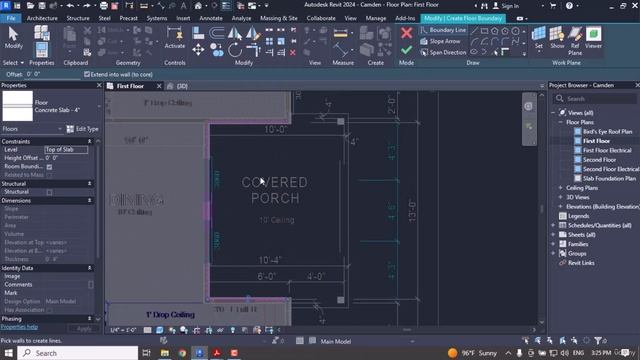Select the Align tool in Modify panel
This screenshot has height=360, width=640.
pyautogui.click(x=198, y=33)
